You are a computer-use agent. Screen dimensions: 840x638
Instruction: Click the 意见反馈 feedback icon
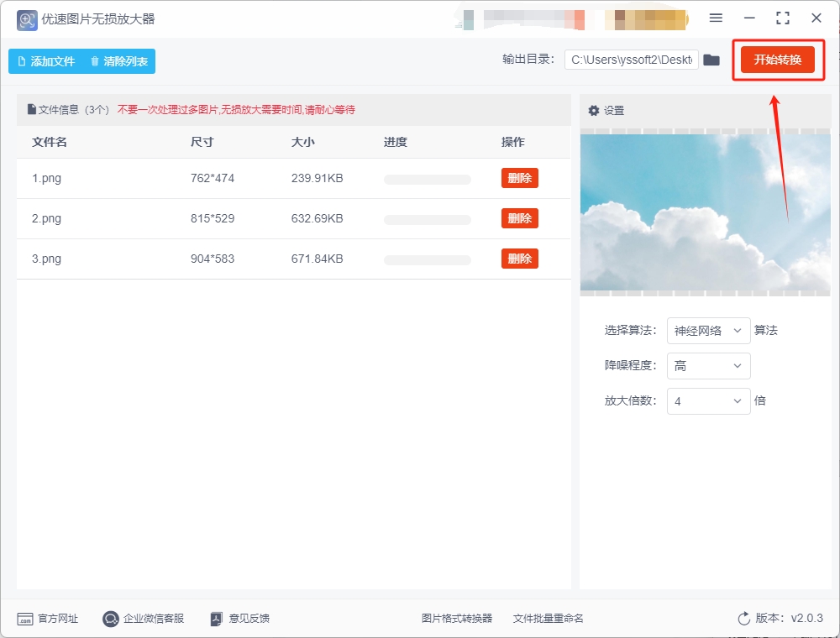(215, 618)
